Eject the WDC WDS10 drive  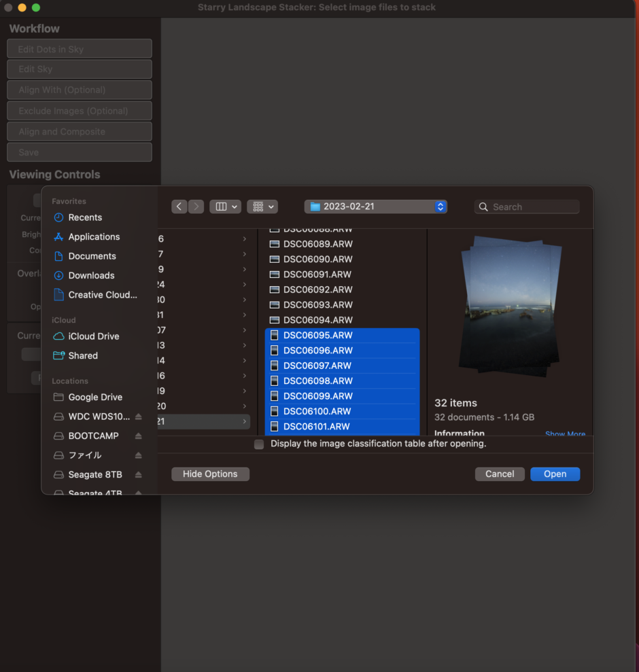pos(139,417)
